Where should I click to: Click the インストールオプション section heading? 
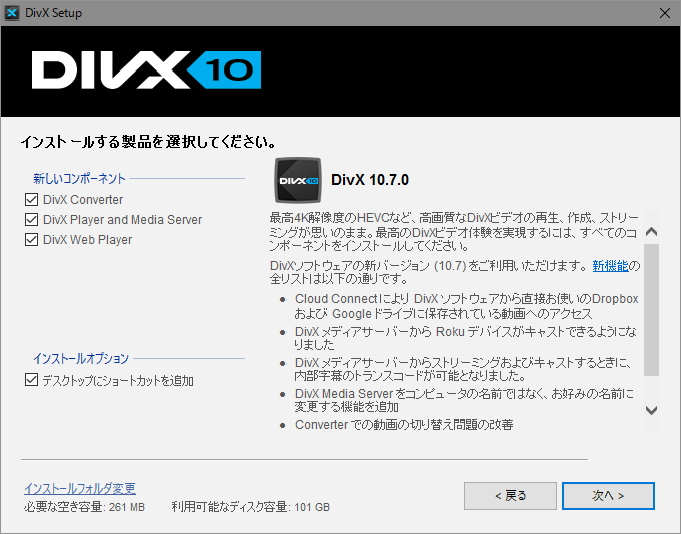coord(81,359)
